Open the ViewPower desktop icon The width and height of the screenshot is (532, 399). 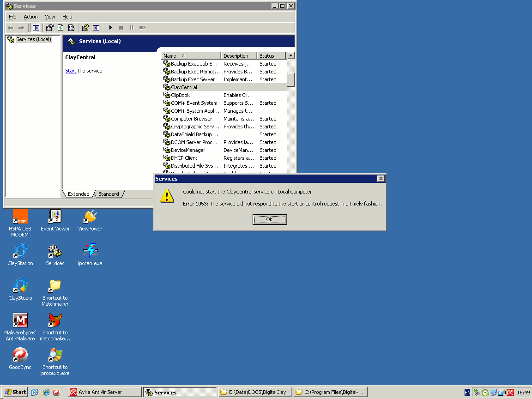tap(90, 220)
